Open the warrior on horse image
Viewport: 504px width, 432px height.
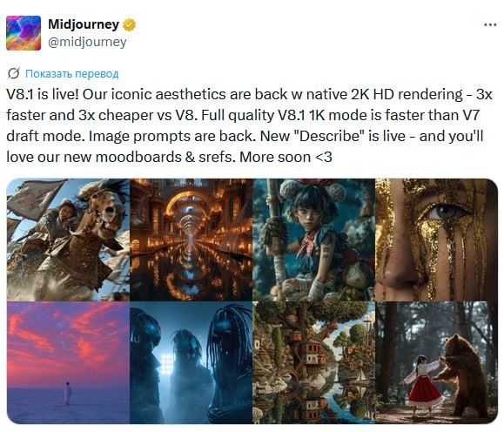pos(68,240)
